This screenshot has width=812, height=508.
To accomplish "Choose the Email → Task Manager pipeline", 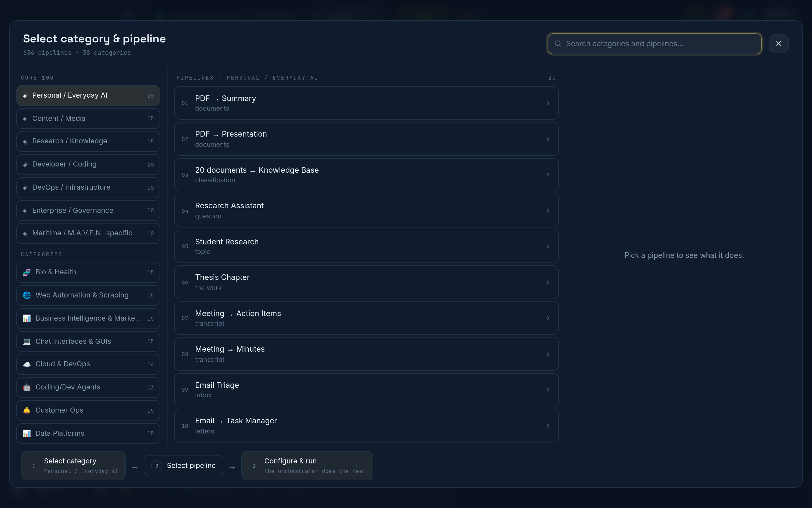I will pos(367,426).
